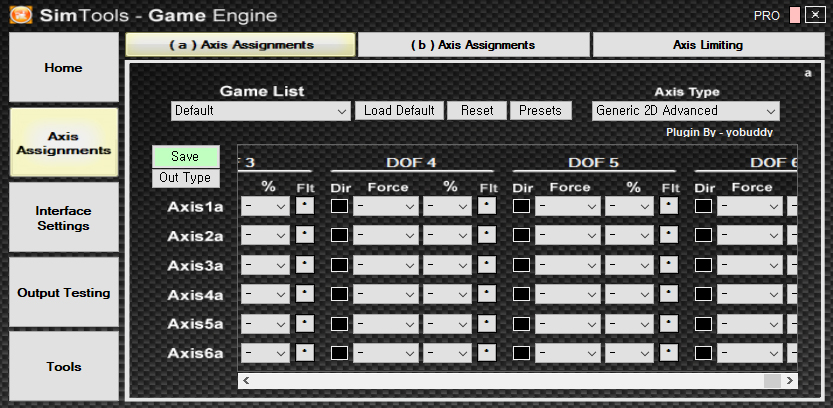Open Axis1a DOF 4 Force dropdown
The width and height of the screenshot is (833, 408).
[x=386, y=206]
